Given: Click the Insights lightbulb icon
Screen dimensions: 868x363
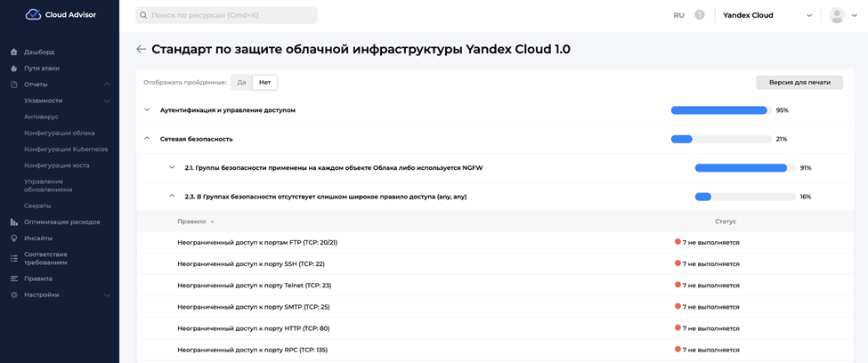Looking at the screenshot, I should click(x=14, y=238).
